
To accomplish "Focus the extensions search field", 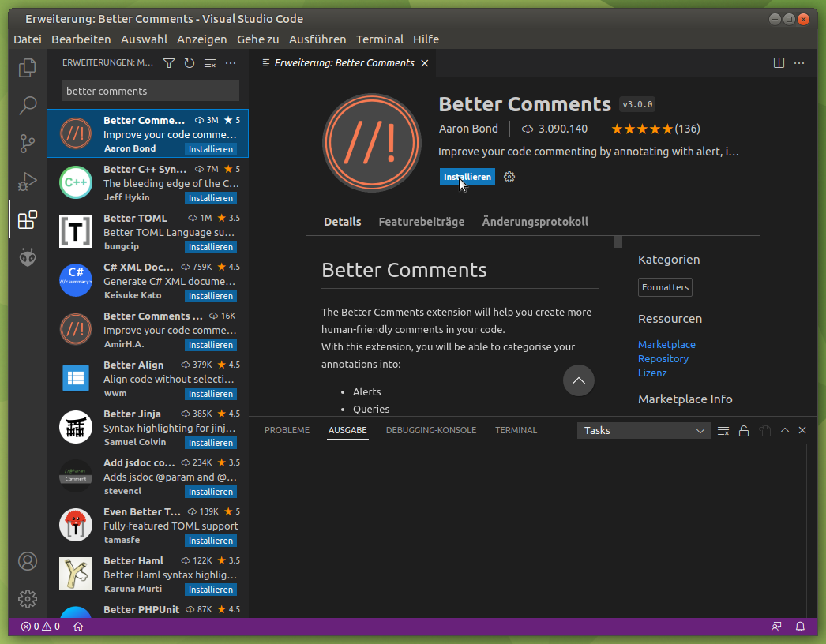I will coord(151,91).
